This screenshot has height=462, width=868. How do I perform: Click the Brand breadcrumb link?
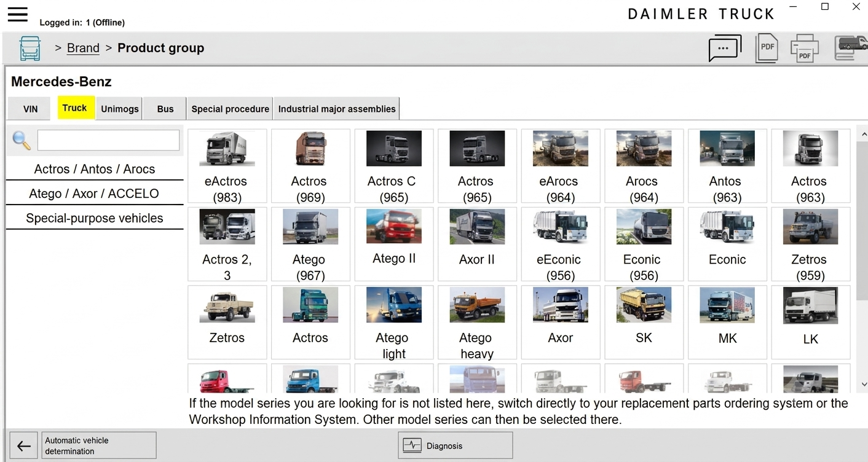[83, 48]
